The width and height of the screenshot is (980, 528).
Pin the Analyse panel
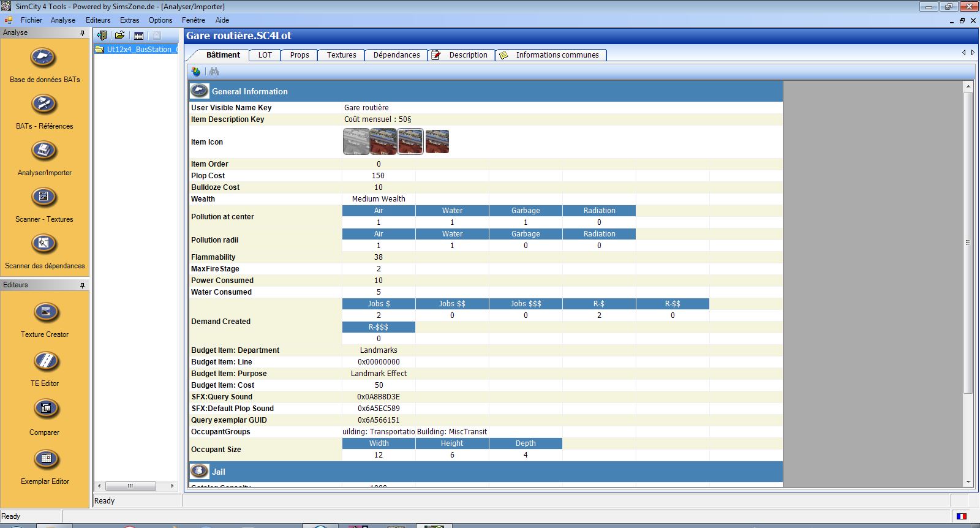tap(82, 33)
